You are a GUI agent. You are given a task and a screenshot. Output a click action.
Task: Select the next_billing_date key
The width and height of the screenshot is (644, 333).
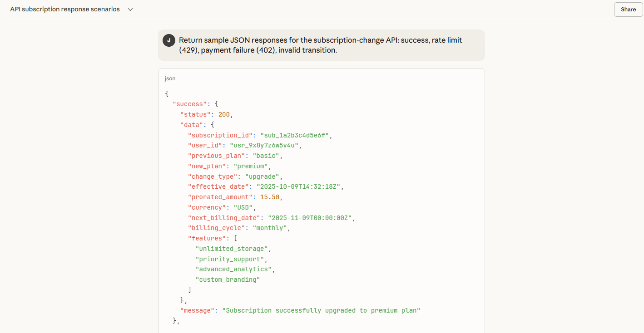[222, 218]
